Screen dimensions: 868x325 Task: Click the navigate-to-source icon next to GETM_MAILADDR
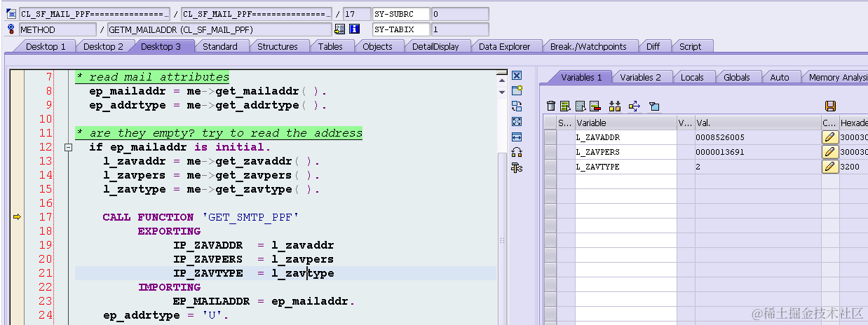pyautogui.click(x=340, y=29)
